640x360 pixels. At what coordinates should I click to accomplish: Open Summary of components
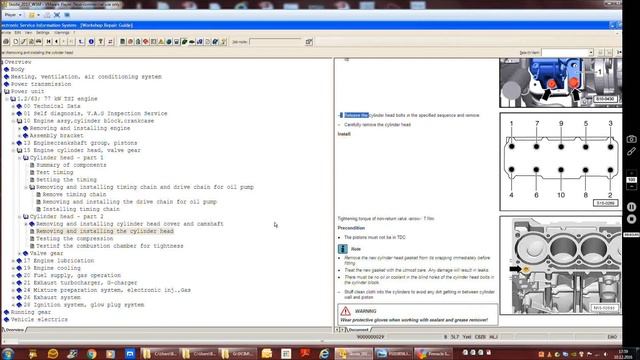(x=71, y=165)
